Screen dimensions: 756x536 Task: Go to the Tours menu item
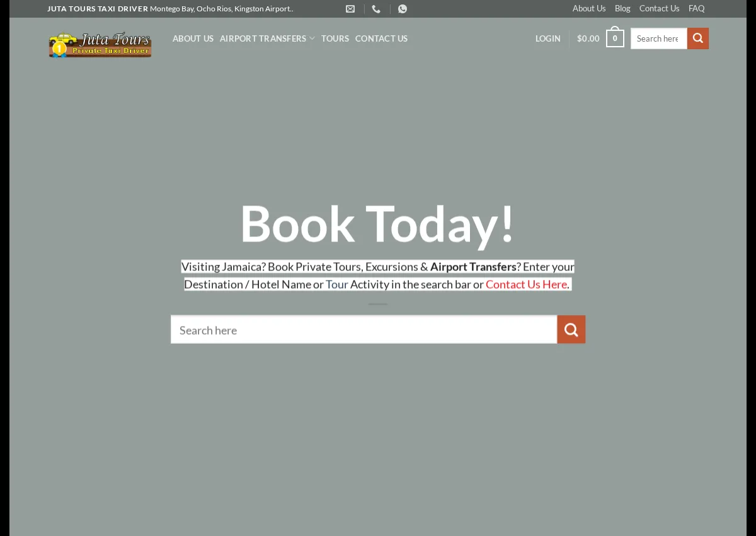coord(335,38)
